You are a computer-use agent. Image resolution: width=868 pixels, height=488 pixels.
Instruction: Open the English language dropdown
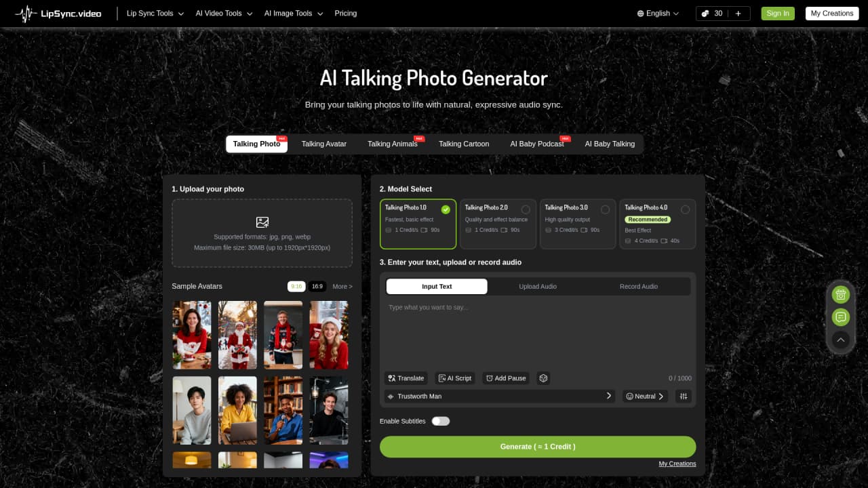(x=658, y=14)
